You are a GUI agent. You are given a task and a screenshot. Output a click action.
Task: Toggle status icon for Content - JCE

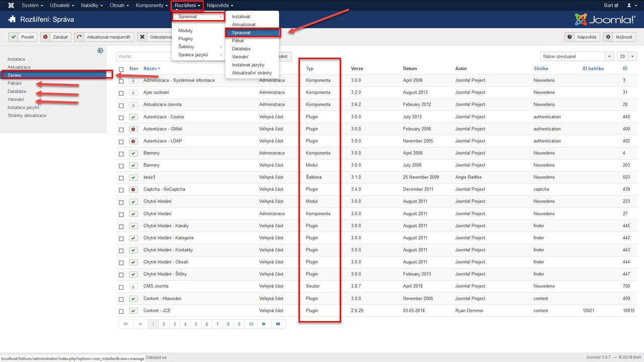click(x=133, y=311)
